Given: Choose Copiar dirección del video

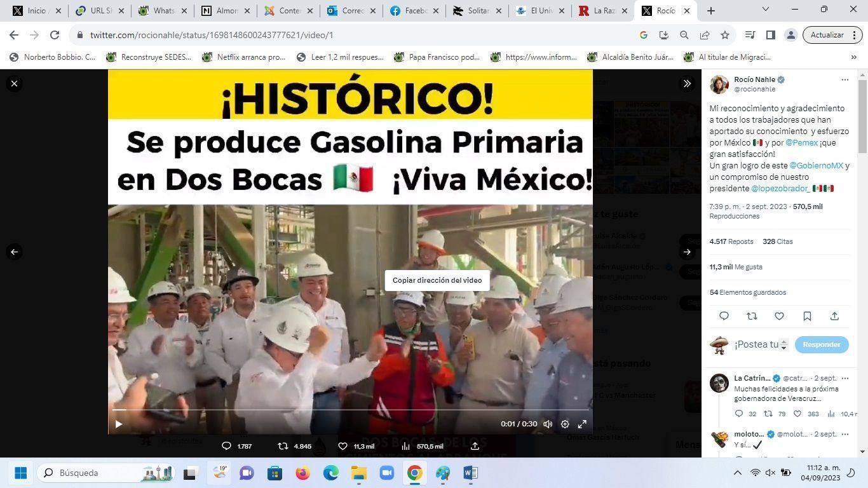Looking at the screenshot, I should [x=437, y=280].
